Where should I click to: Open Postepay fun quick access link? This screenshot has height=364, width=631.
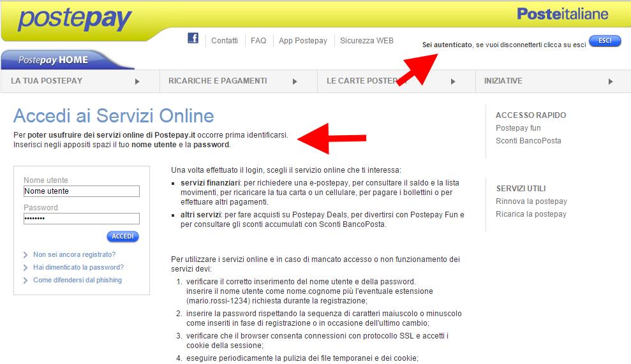pyautogui.click(x=518, y=128)
